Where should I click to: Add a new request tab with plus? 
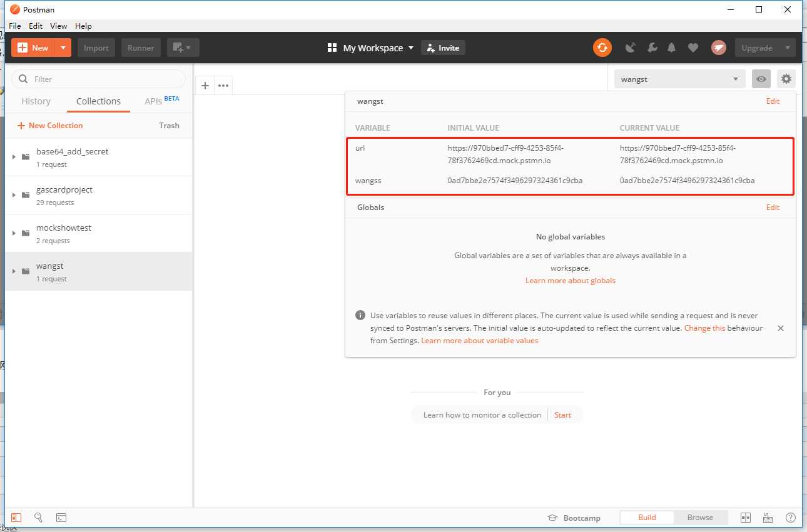click(205, 86)
